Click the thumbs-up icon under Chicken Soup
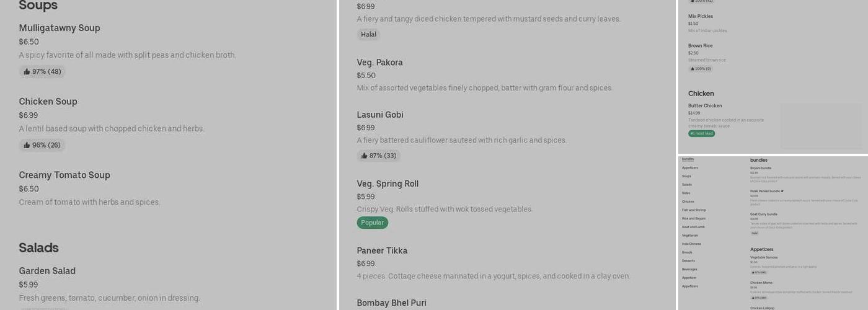Screen dimensions: 868x310 click(27, 146)
